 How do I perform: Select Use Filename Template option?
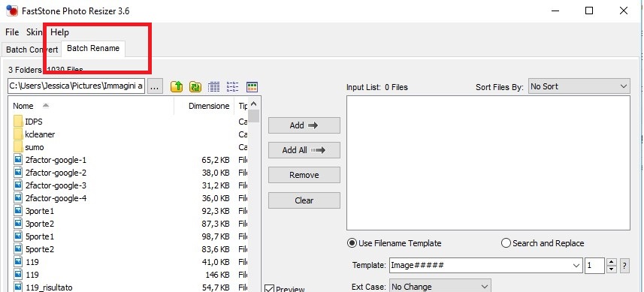pyautogui.click(x=395, y=243)
